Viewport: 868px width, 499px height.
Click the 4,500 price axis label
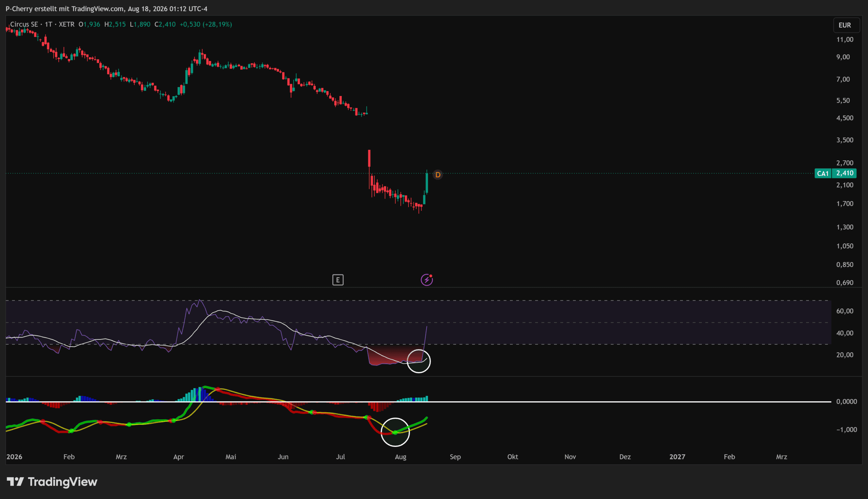tap(845, 118)
